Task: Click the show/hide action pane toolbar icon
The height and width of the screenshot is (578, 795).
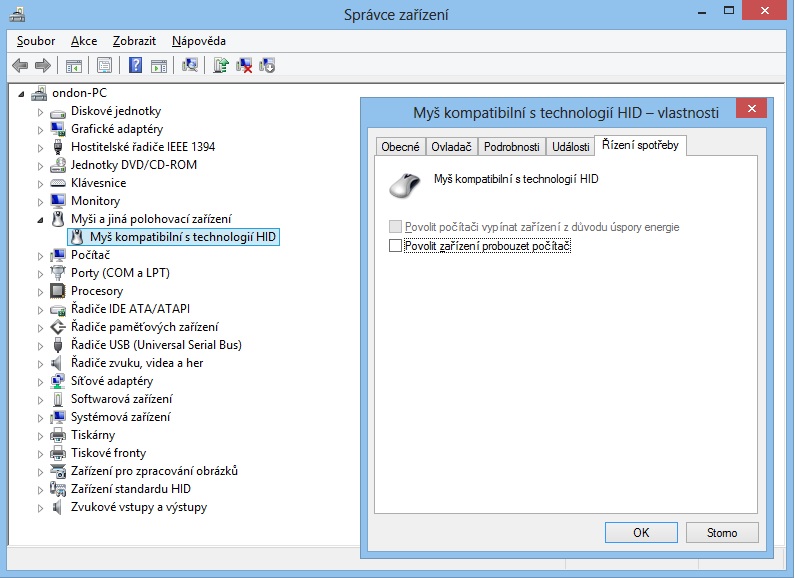Action: [x=159, y=65]
